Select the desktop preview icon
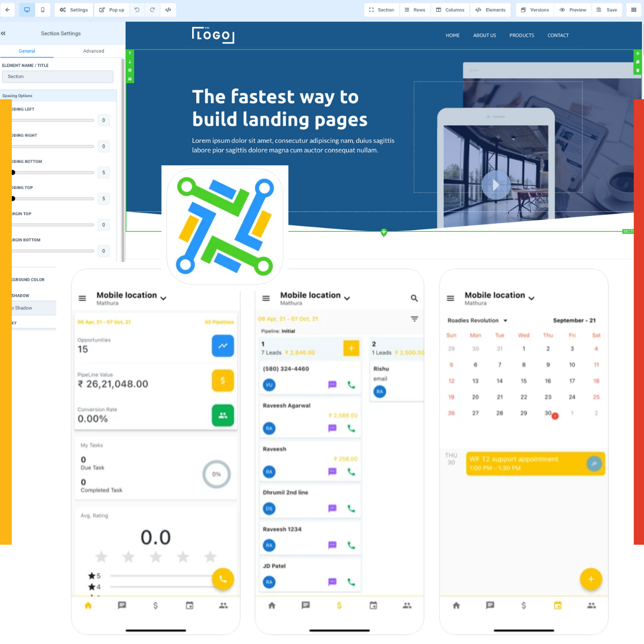This screenshot has height=644, width=644. coord(26,10)
